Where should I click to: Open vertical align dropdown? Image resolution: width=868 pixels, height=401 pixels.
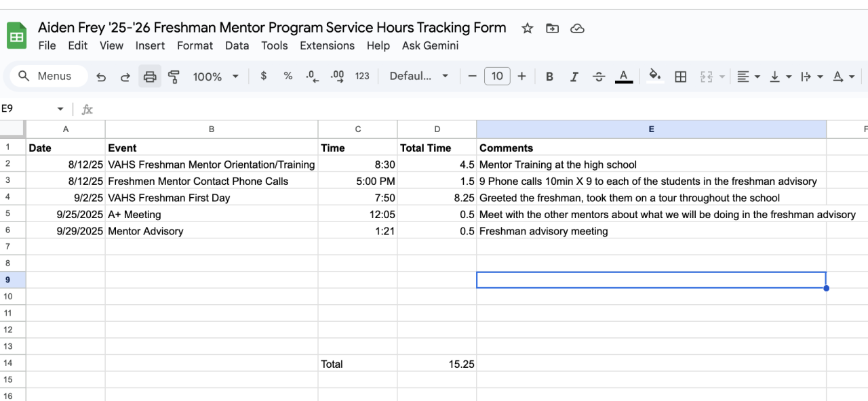pyautogui.click(x=780, y=77)
